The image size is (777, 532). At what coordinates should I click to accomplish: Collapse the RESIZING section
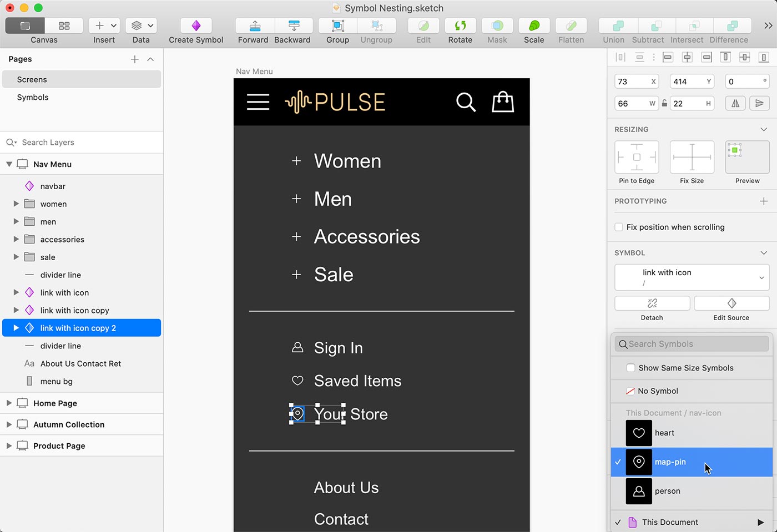[764, 129]
